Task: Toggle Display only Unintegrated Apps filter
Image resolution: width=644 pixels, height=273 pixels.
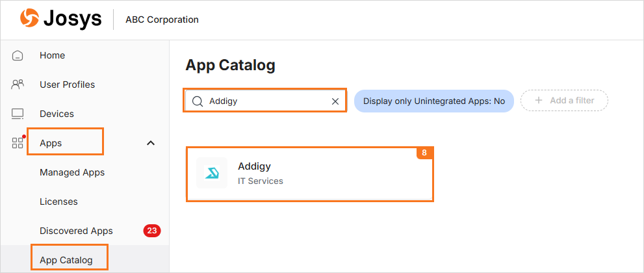Action: tap(433, 101)
